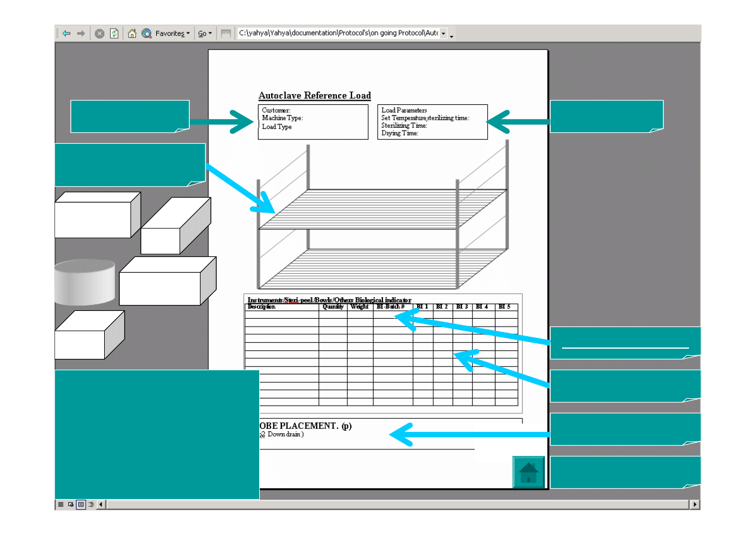Open toolbar options arrow after address bar
The width and height of the screenshot is (756, 535).
(x=451, y=35)
